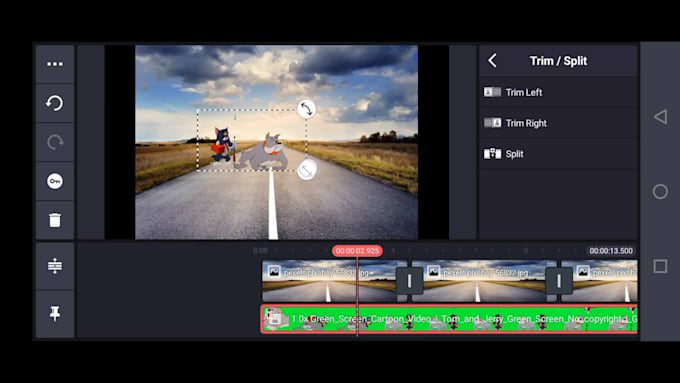Screen dimensions: 680x383
Task: Select the second road image clip
Action: 484,281
